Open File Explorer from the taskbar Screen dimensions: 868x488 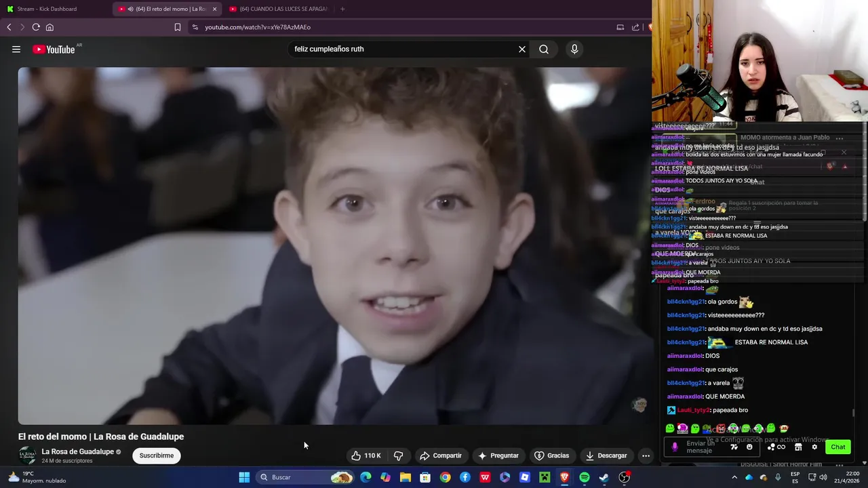pyautogui.click(x=406, y=477)
